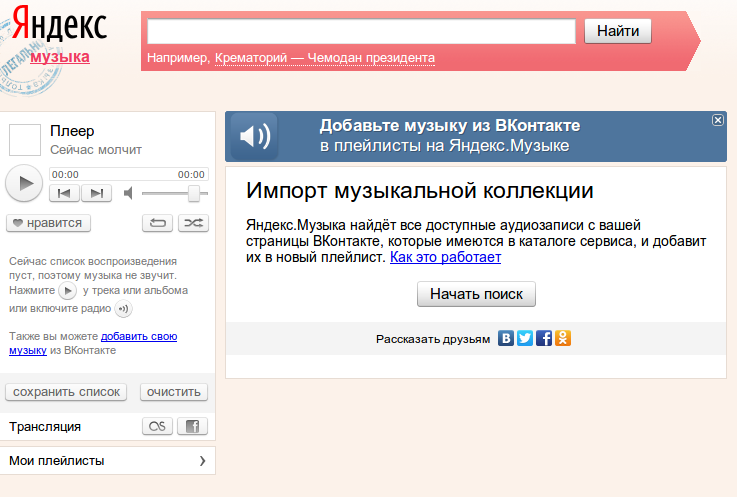737x497 pixels.
Task: Share via Twitter icon
Action: (525, 338)
